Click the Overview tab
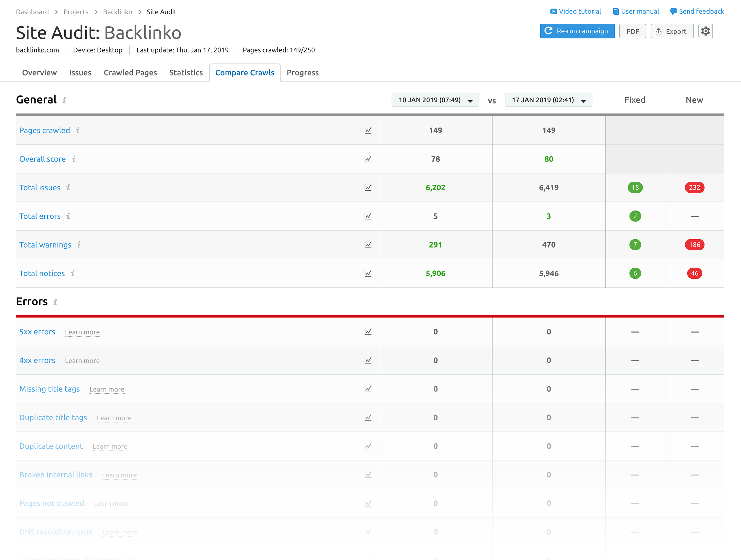Image resolution: width=741 pixels, height=560 pixels. 39,72
